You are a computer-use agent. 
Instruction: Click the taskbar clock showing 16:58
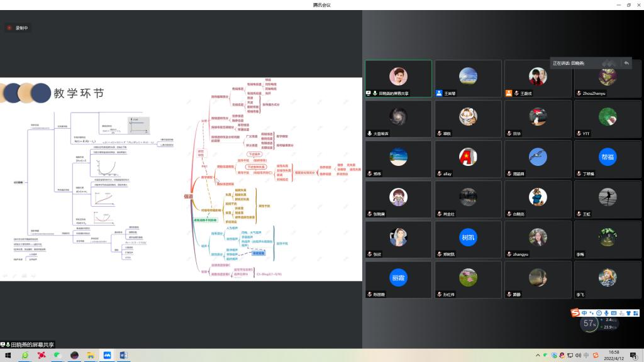pos(613,356)
